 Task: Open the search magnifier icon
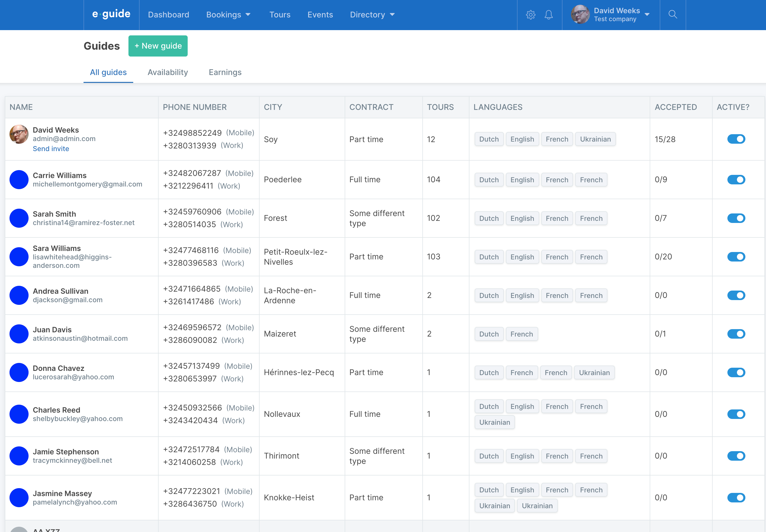click(673, 14)
